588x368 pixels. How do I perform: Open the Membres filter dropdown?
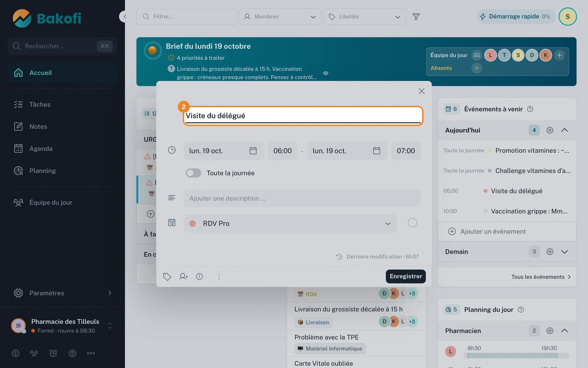tap(280, 17)
